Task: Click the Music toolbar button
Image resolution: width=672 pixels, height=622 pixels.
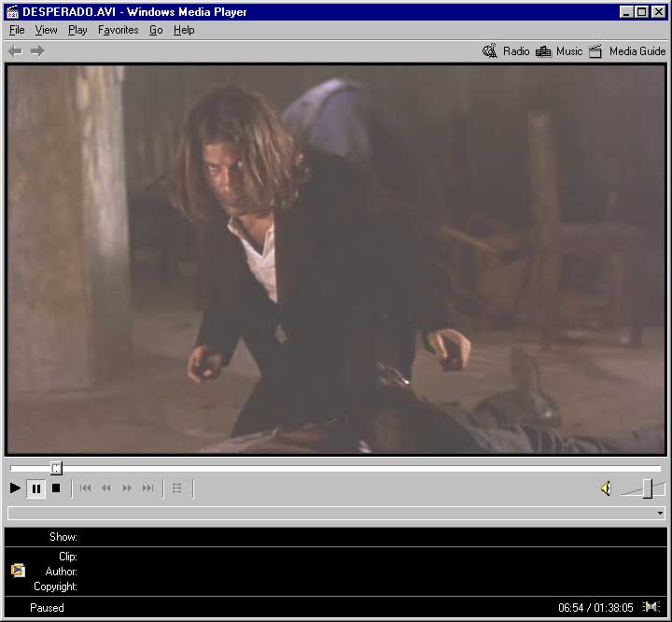Action: [559, 51]
